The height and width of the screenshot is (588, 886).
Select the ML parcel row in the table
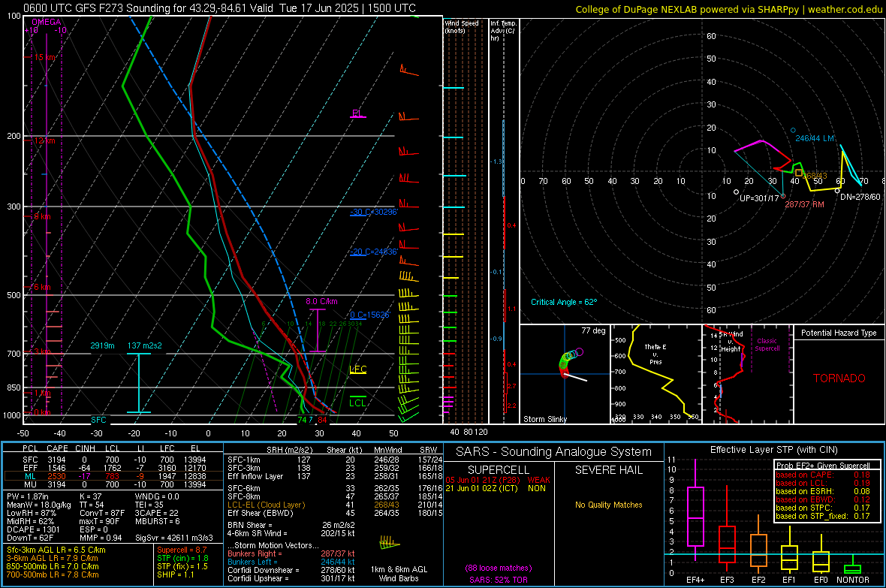pyautogui.click(x=113, y=476)
